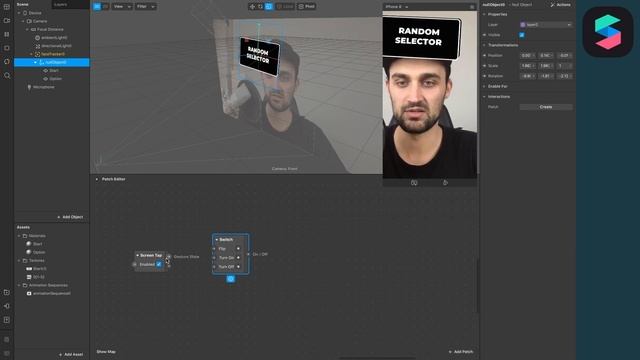Image resolution: width=640 pixels, height=360 pixels.
Task: Select directionalLight0 in the scene tree
Action: tap(53, 46)
